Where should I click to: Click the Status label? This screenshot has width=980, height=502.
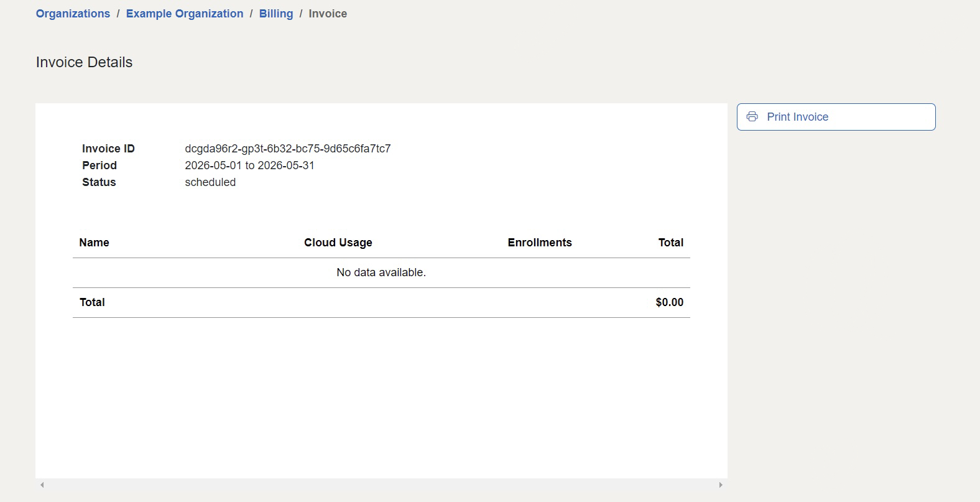(x=99, y=182)
